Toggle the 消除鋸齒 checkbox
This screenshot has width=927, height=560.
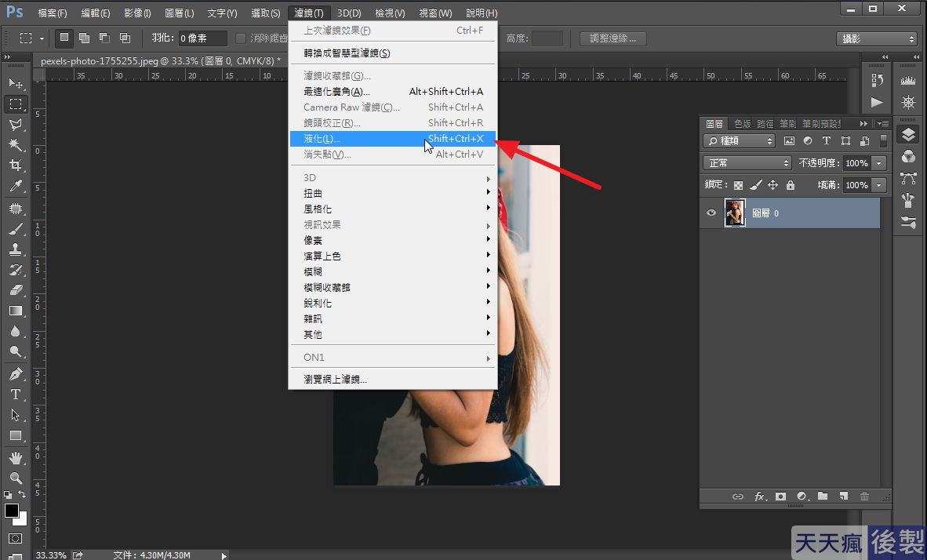pyautogui.click(x=240, y=38)
